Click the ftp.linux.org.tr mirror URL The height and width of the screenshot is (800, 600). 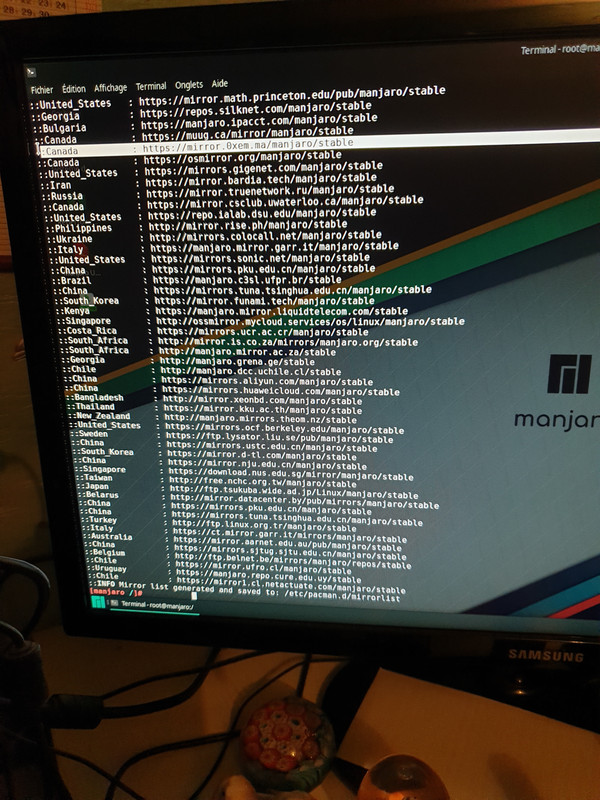pyautogui.click(x=264, y=525)
